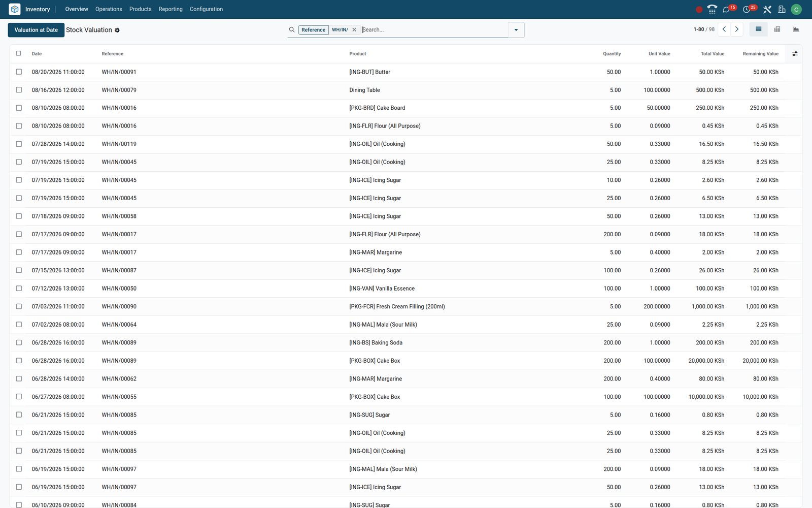Image resolution: width=812 pixels, height=508 pixels.
Task: Tick the checkbox for the Butter row
Action: (x=19, y=72)
